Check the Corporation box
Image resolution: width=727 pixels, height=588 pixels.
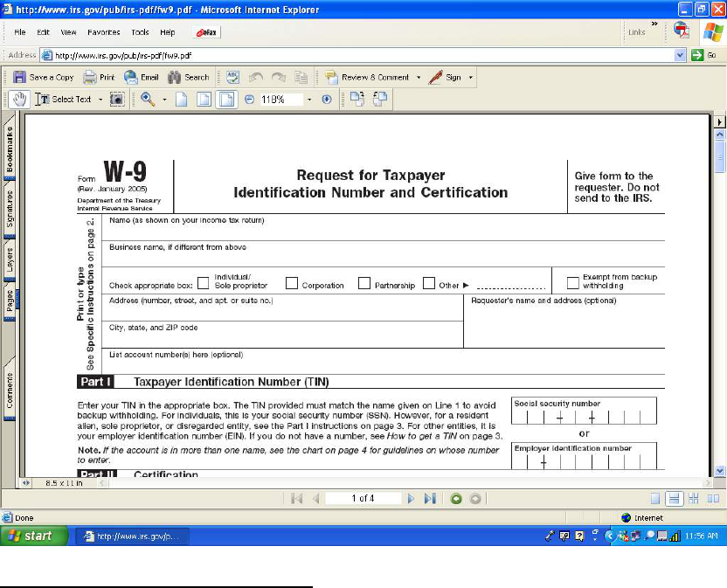292,283
